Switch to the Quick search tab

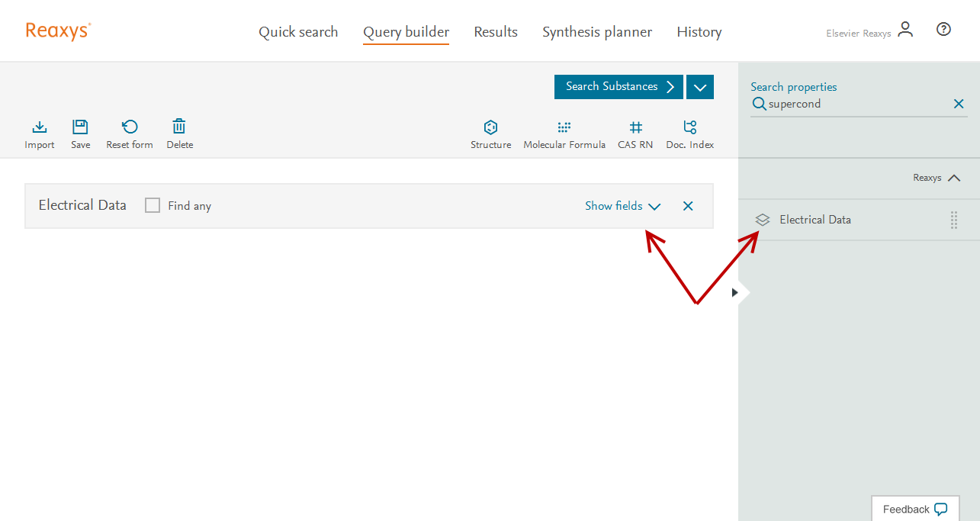click(x=298, y=32)
